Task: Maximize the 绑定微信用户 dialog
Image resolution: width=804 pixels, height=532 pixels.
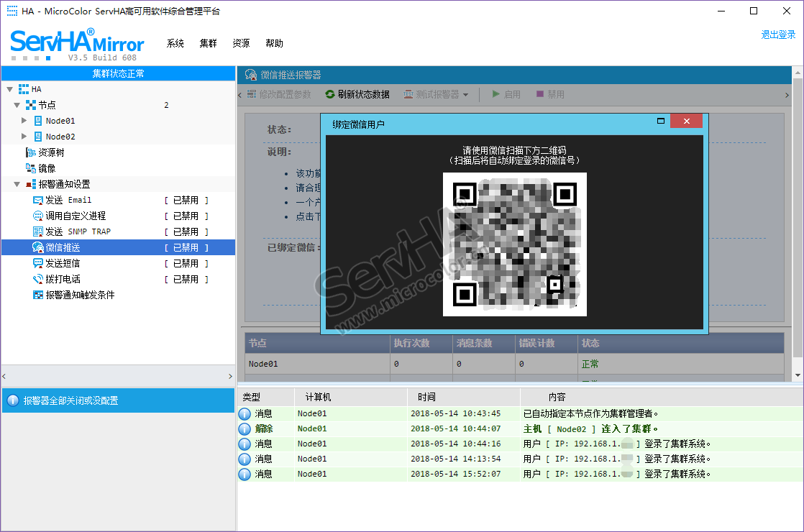Action: [x=660, y=121]
